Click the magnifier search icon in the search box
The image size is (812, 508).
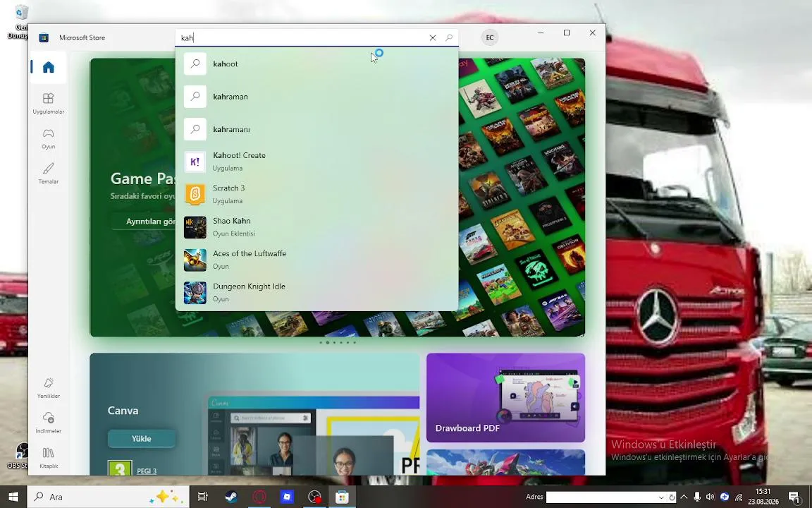(449, 38)
